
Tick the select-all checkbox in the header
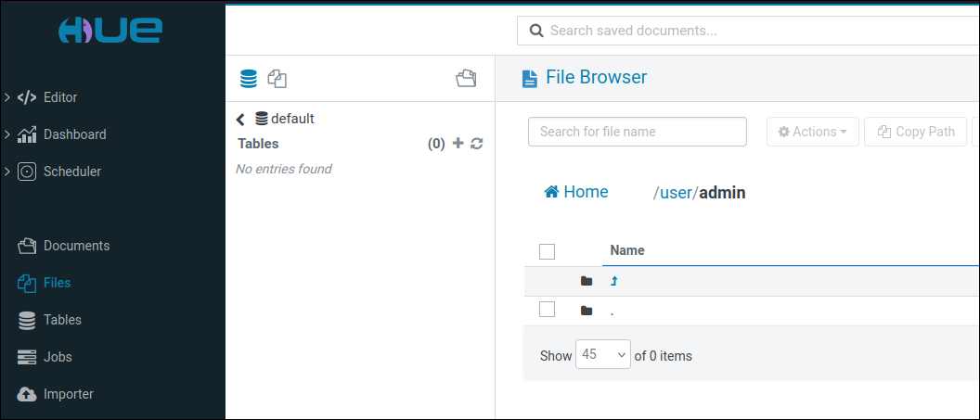547,251
